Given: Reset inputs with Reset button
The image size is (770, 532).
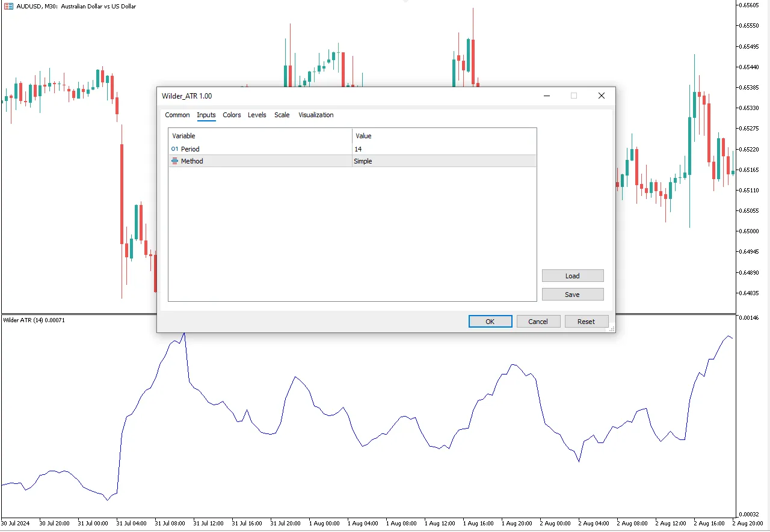Looking at the screenshot, I should [586, 322].
